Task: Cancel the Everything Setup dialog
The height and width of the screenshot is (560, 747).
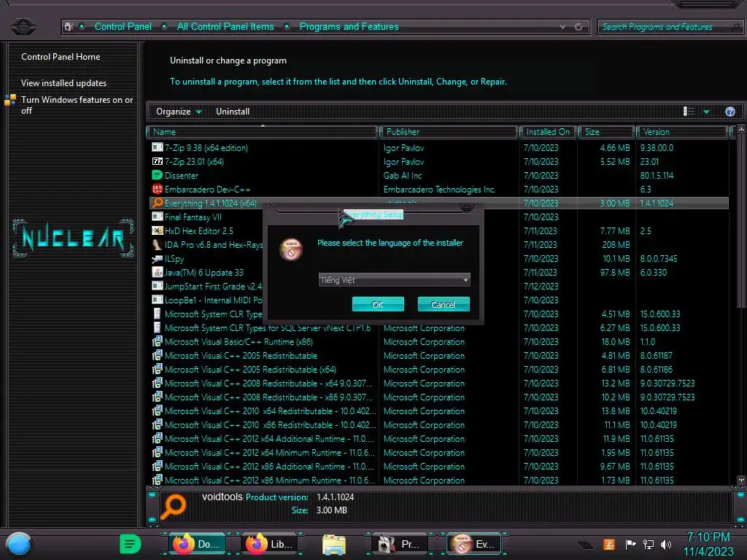Action: click(444, 304)
